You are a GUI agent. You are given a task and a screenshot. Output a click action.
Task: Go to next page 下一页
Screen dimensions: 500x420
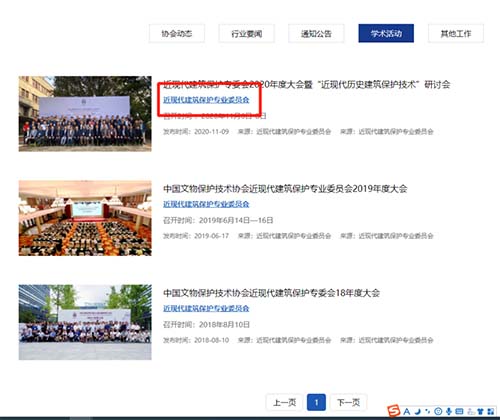[x=348, y=402]
